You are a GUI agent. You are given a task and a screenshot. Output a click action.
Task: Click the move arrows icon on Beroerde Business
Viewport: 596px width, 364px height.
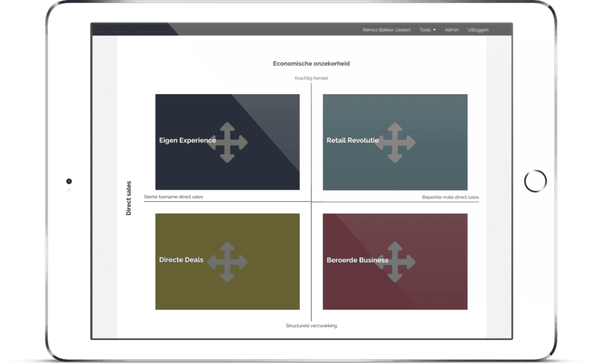pyautogui.click(x=395, y=262)
